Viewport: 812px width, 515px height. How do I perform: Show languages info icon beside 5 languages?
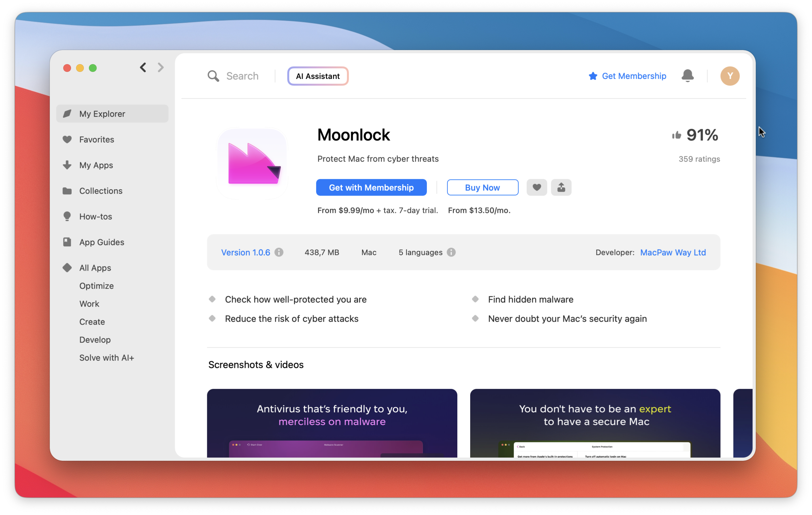(451, 252)
